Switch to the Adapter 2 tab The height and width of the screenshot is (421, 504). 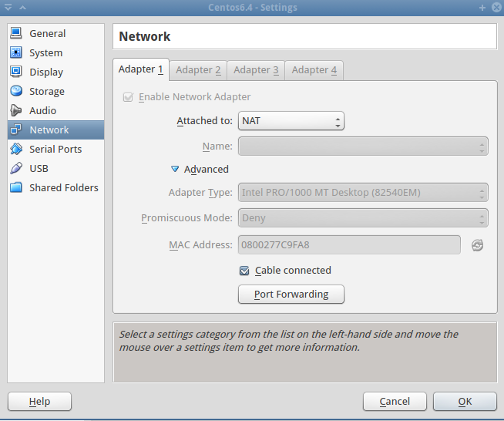[x=198, y=70]
